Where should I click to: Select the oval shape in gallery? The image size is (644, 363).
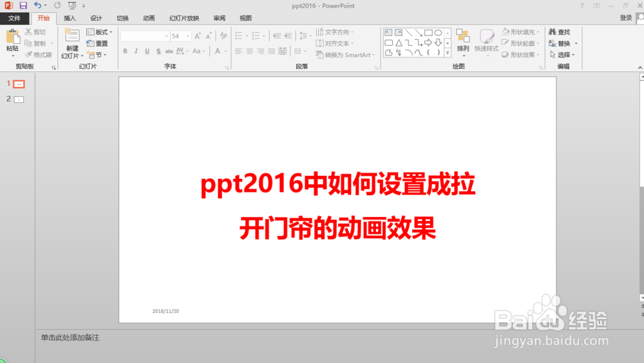[x=438, y=33]
